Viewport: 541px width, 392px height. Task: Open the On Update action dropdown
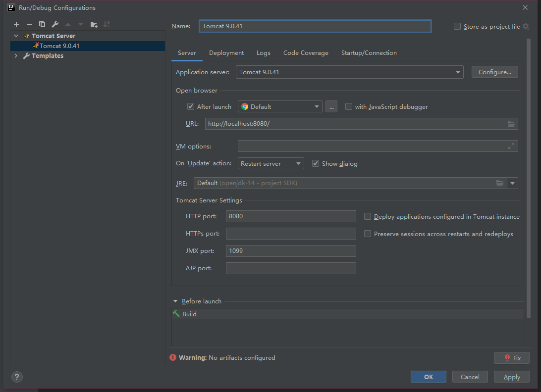pyautogui.click(x=271, y=163)
